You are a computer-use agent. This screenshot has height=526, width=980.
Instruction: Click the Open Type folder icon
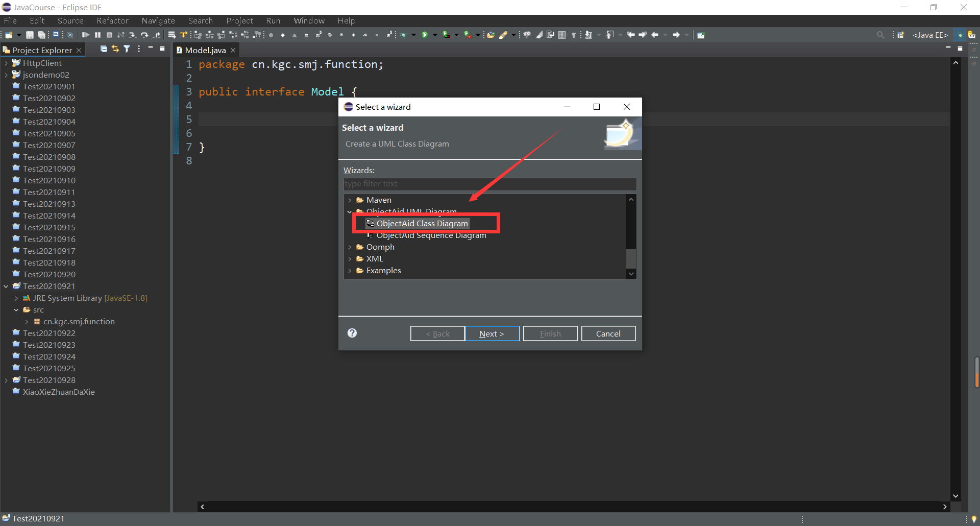491,35
